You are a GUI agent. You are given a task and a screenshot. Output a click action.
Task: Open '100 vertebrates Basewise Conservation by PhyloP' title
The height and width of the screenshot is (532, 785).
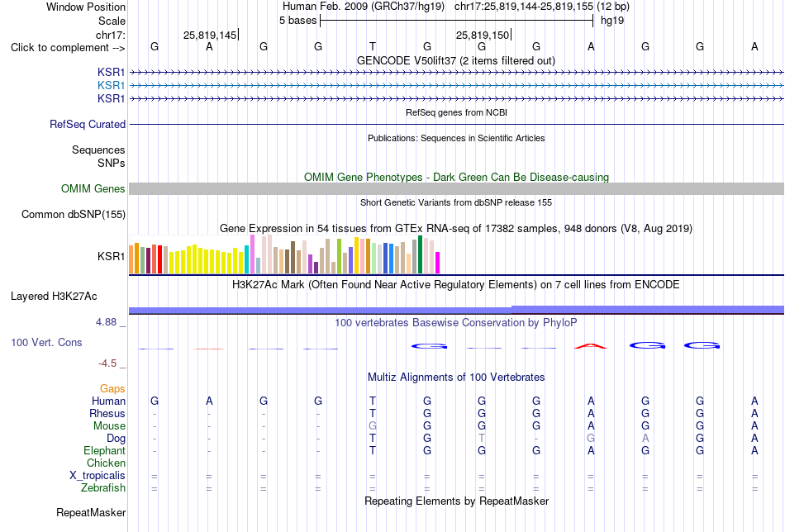[x=456, y=323]
